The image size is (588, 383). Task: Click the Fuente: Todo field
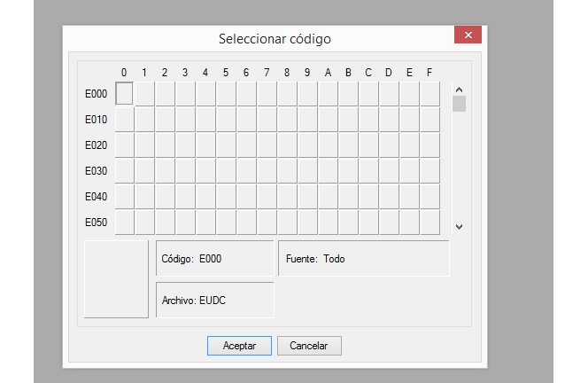pyautogui.click(x=363, y=259)
